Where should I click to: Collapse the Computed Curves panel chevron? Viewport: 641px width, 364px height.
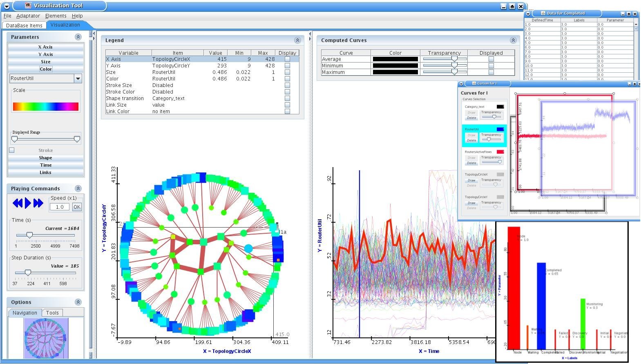coord(513,40)
